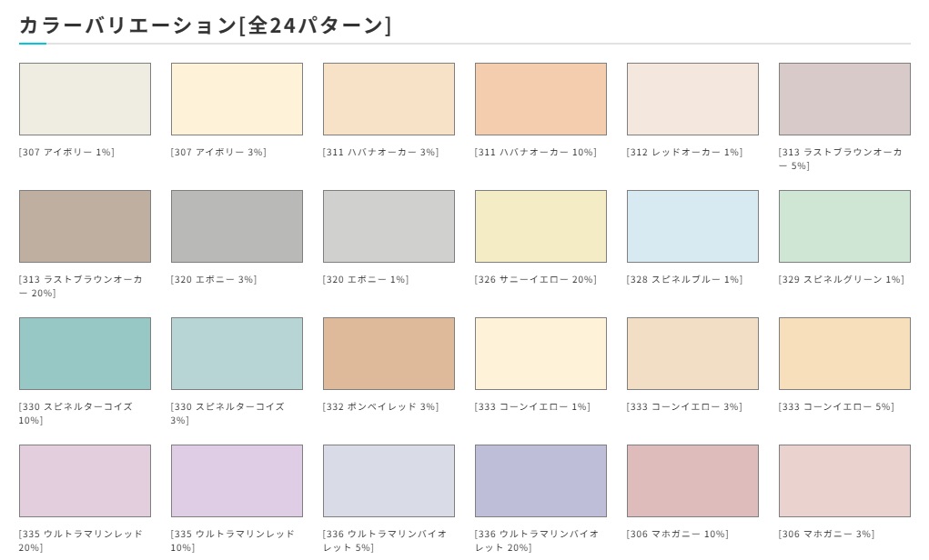Choose the 311 ハバナオーカー 3% swatch
The height and width of the screenshot is (560, 929).
[x=389, y=99]
